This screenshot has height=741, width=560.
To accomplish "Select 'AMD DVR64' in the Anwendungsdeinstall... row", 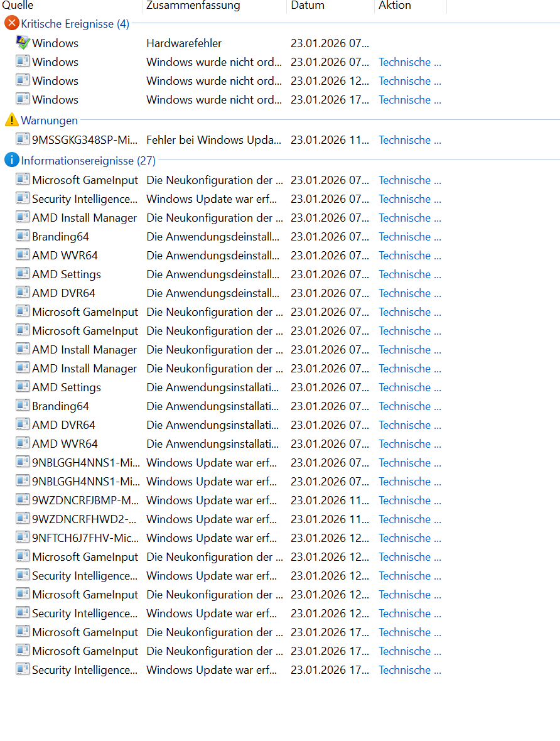I will pos(64,293).
